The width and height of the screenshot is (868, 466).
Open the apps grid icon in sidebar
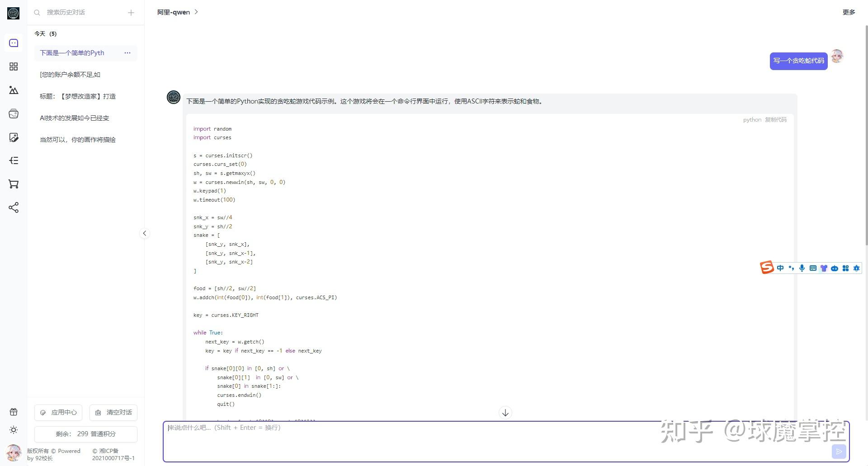(14, 66)
